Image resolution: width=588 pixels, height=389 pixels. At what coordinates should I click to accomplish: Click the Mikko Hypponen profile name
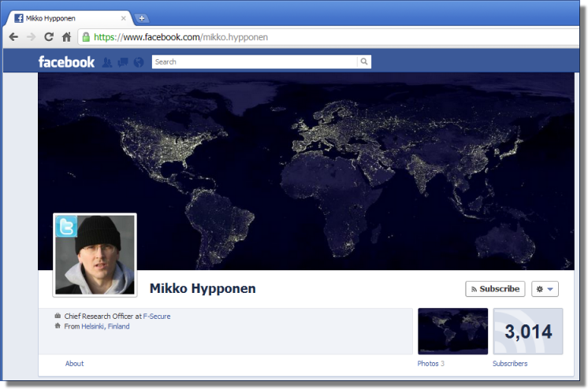pyautogui.click(x=203, y=288)
